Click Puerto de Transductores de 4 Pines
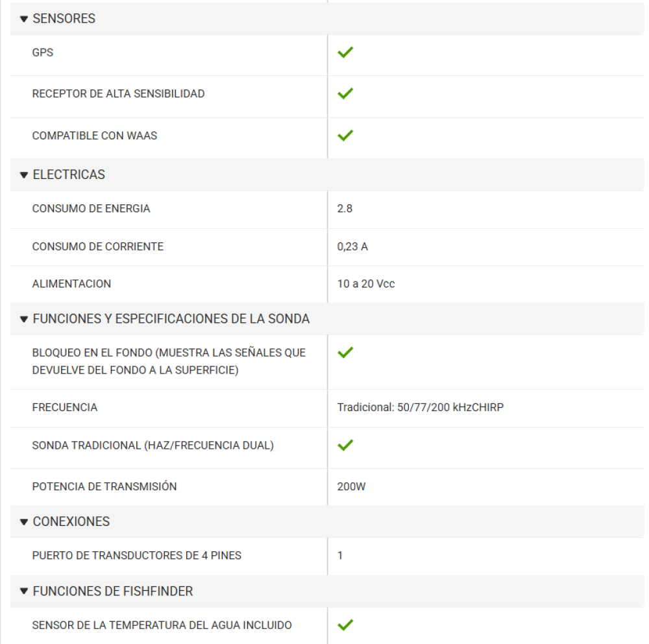 [137, 555]
